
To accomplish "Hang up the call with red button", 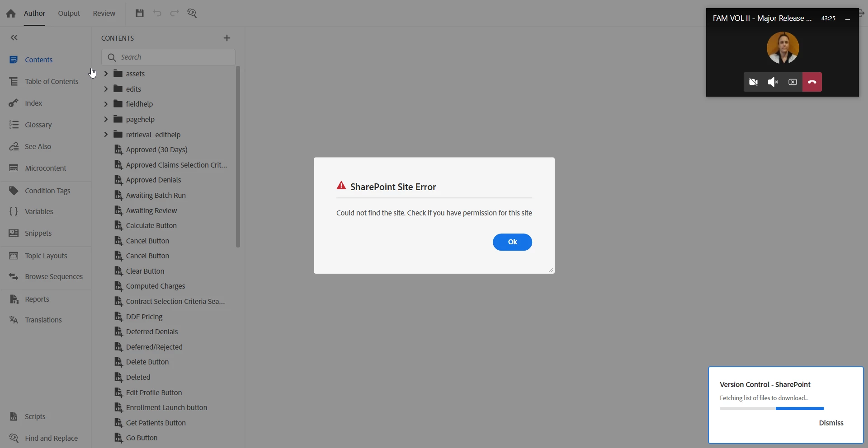I will tap(812, 82).
